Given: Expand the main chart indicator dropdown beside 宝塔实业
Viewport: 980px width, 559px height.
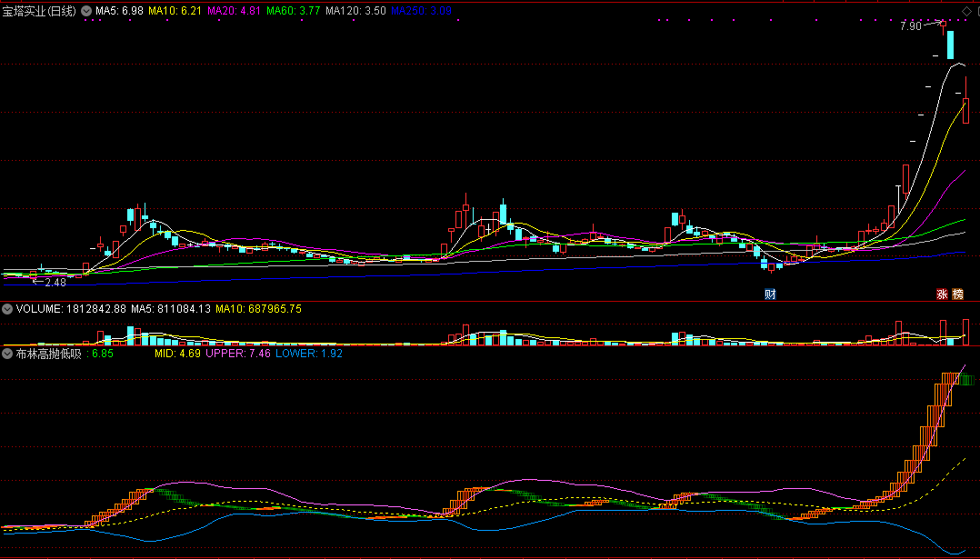Looking at the screenshot, I should [86, 11].
